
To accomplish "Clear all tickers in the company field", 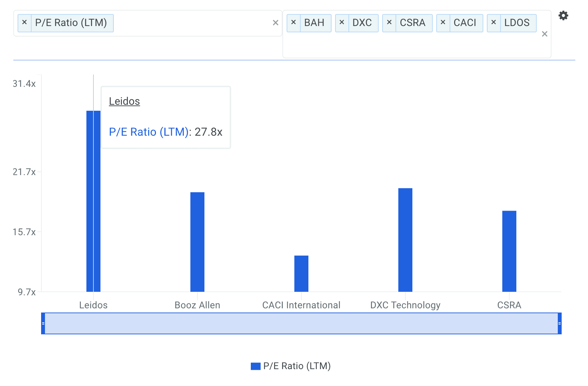I will (544, 34).
